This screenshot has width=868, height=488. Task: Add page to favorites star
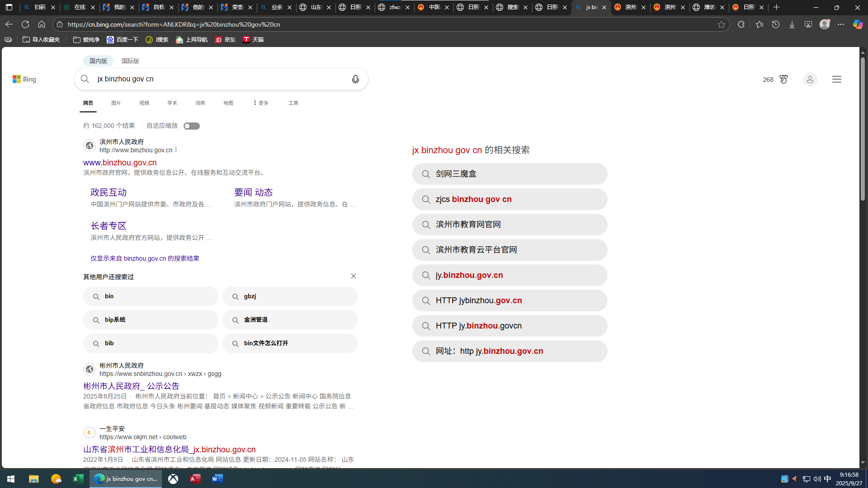click(x=722, y=24)
